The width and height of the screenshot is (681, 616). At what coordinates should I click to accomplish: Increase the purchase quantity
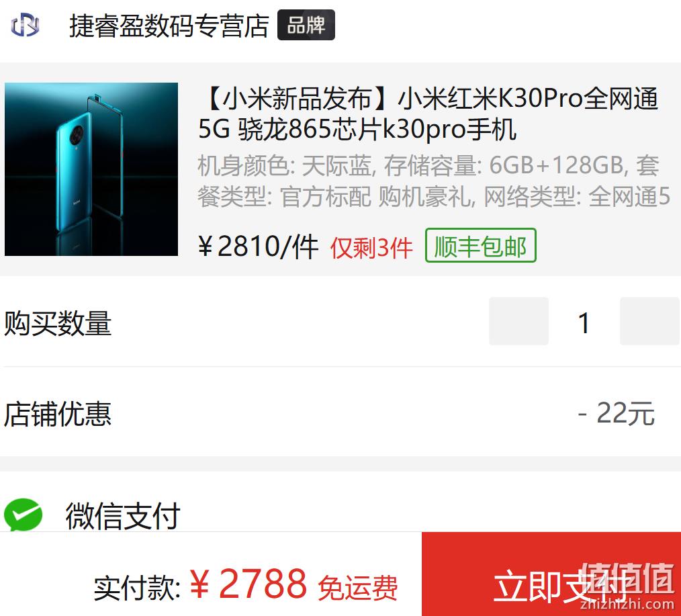coord(649,321)
